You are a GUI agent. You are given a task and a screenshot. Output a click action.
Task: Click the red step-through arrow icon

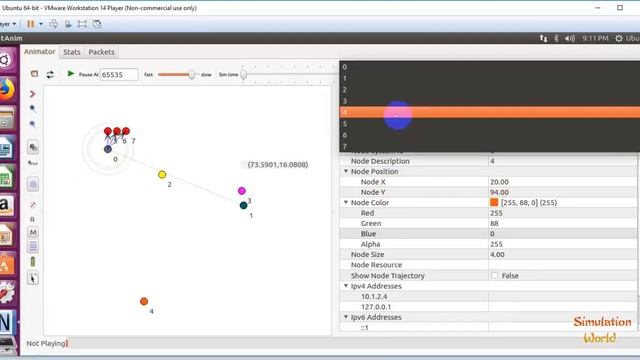pos(33,94)
